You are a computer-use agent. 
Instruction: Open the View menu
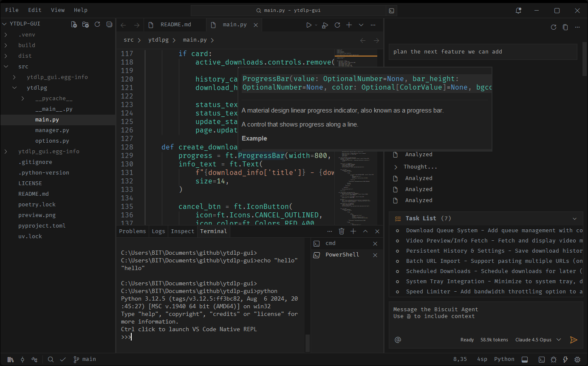point(58,10)
